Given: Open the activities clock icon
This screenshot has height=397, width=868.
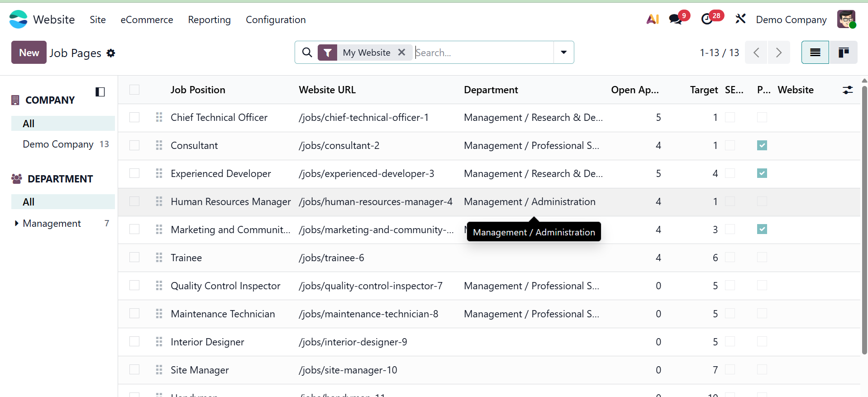Looking at the screenshot, I should pyautogui.click(x=707, y=19).
